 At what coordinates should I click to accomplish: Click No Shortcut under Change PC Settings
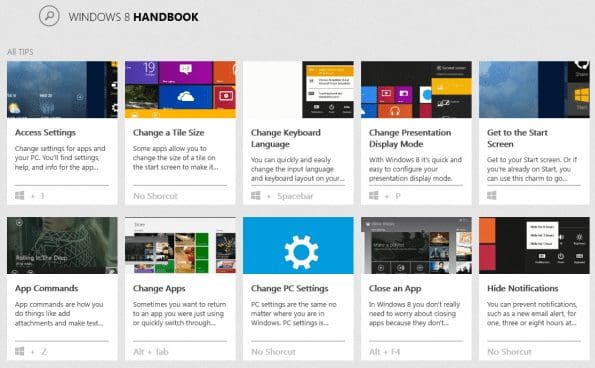pos(273,352)
